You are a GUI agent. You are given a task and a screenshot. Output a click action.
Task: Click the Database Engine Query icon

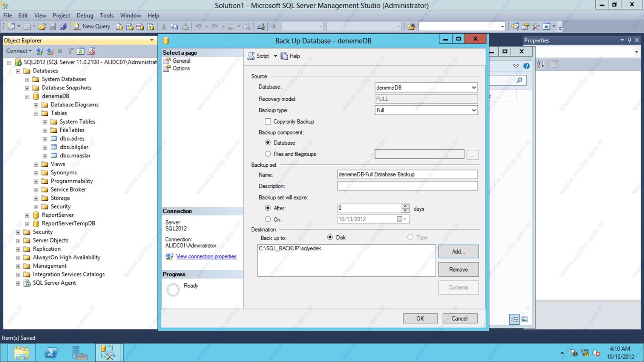pos(119,26)
